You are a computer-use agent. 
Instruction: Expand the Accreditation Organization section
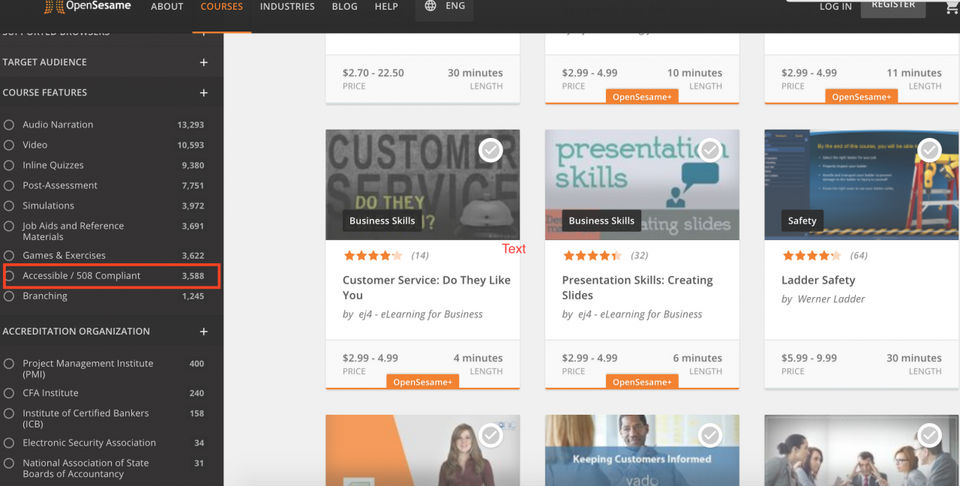(x=203, y=332)
